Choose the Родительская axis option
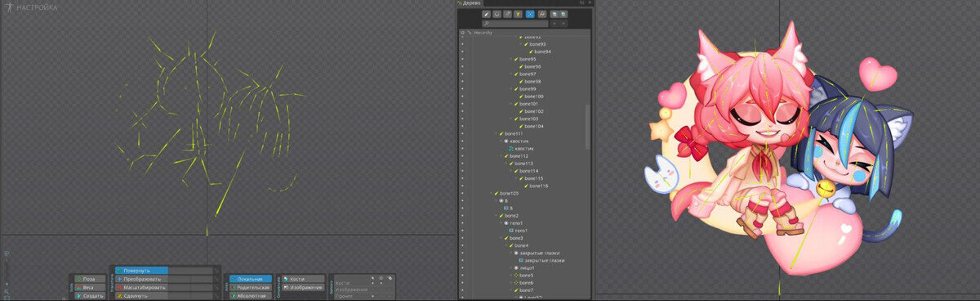This screenshot has height=301, width=980. [x=250, y=287]
